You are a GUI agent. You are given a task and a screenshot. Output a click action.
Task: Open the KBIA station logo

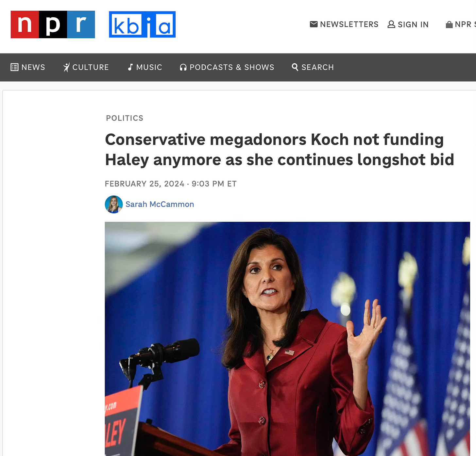[x=142, y=24]
